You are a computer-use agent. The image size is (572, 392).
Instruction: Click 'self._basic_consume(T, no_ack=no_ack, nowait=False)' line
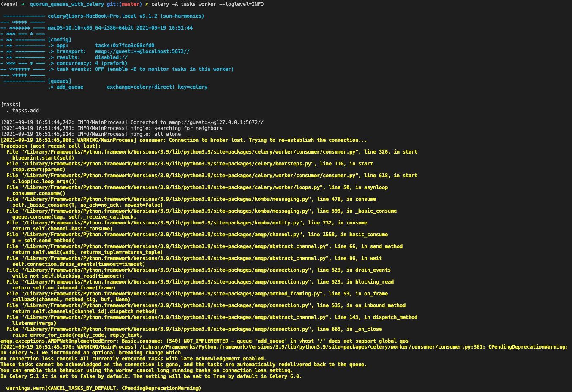[87, 205]
